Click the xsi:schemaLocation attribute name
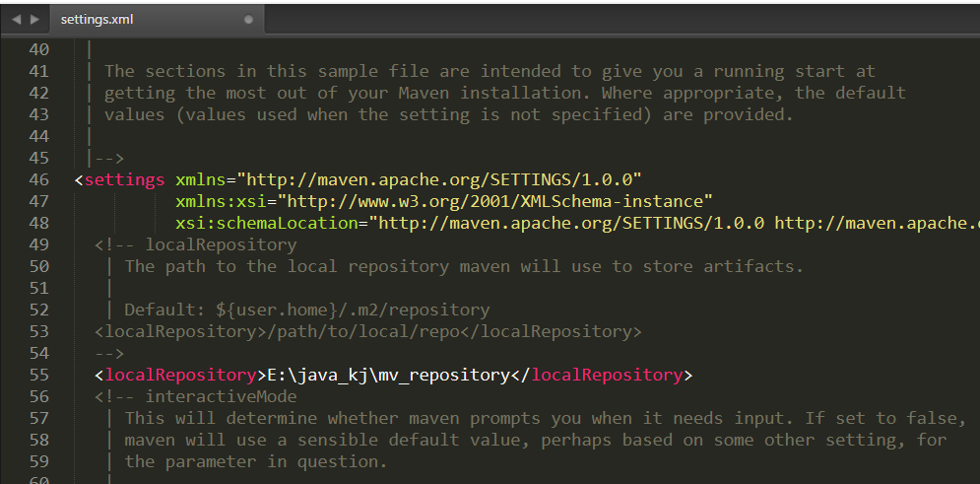The width and height of the screenshot is (980, 484). pyautogui.click(x=267, y=223)
